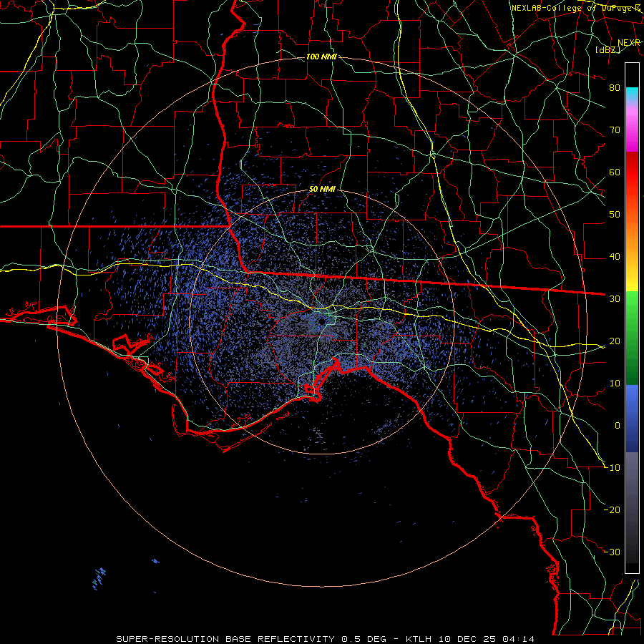Click the 0 value on the dBZ scale

618,426
